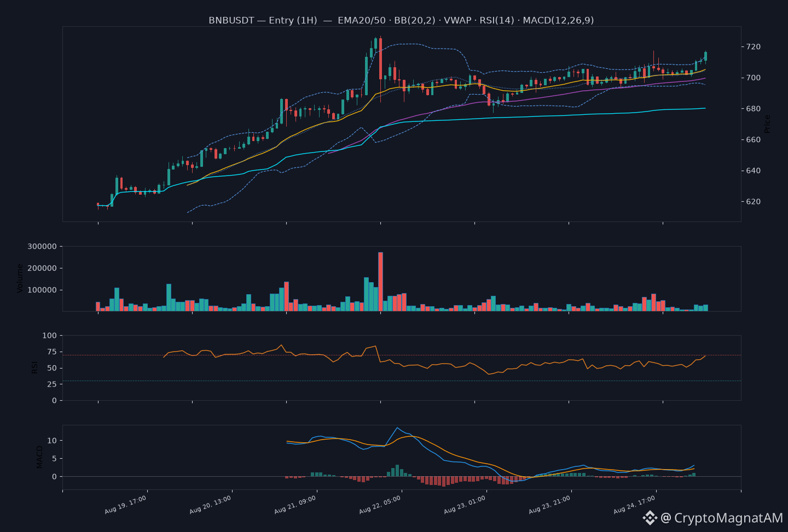788x532 pixels.
Task: Select the 100 label on RSI axis
Action: point(50,335)
